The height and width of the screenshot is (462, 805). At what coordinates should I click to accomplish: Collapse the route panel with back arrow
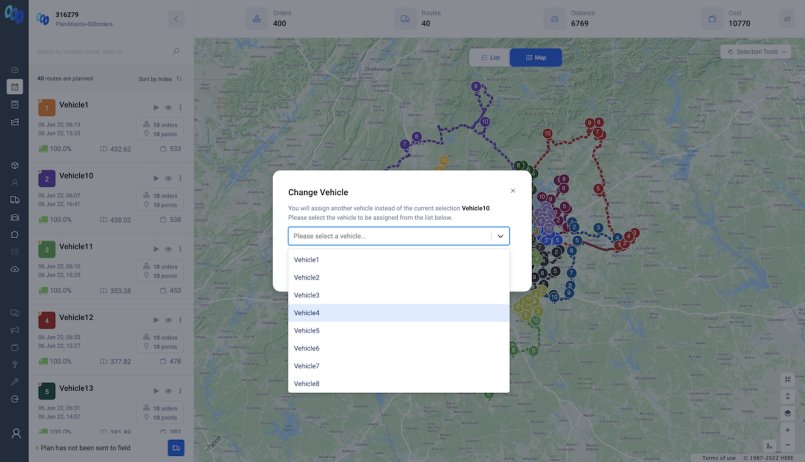pyautogui.click(x=176, y=19)
